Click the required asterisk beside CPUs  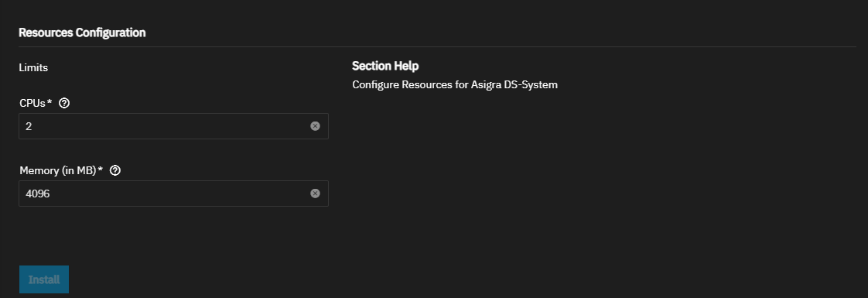pos(50,102)
